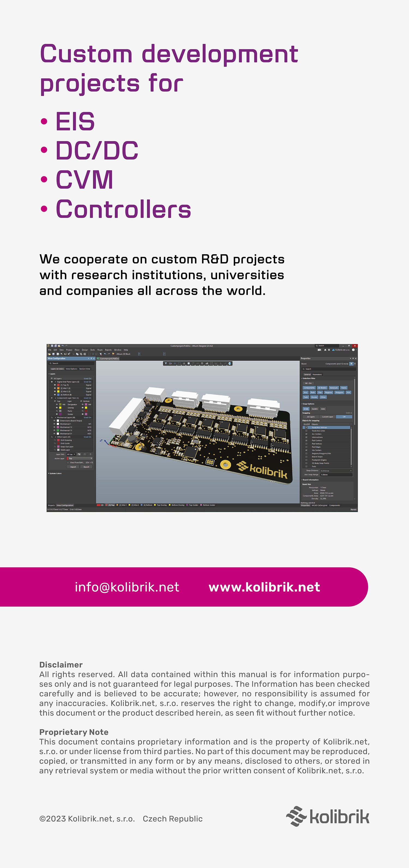The image size is (409, 868).
Task: Toggle visibility eye of [1] Top layer
Action: click(x=55, y=385)
